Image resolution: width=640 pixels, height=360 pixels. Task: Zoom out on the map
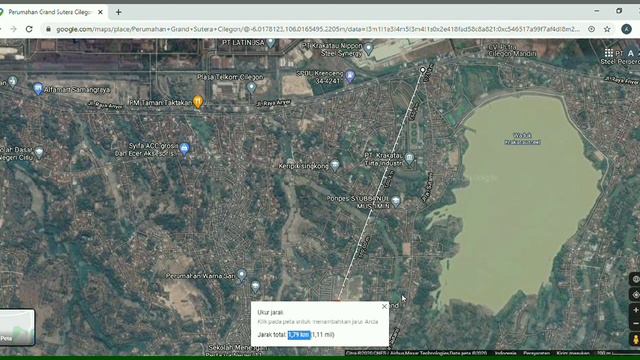tap(636, 324)
